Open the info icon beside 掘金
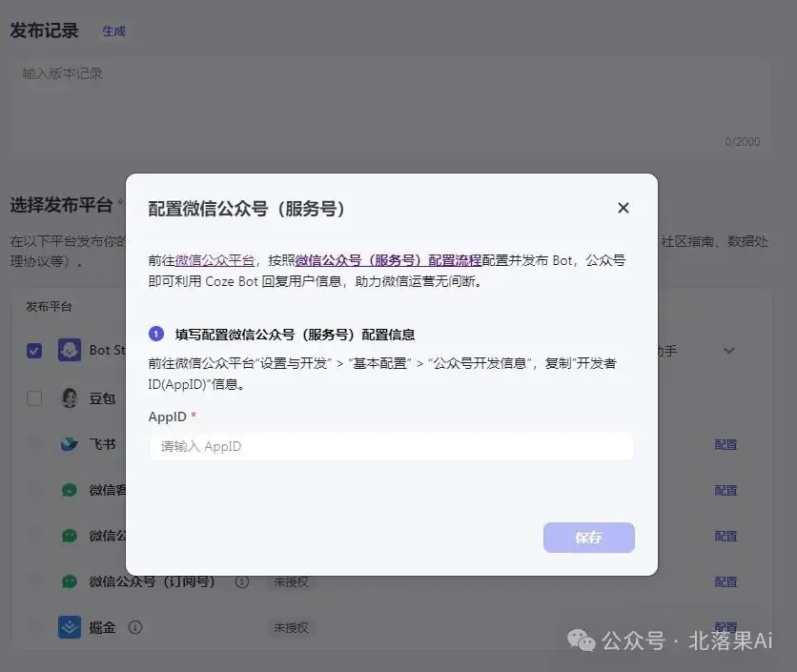This screenshot has width=797, height=672. pos(135,628)
